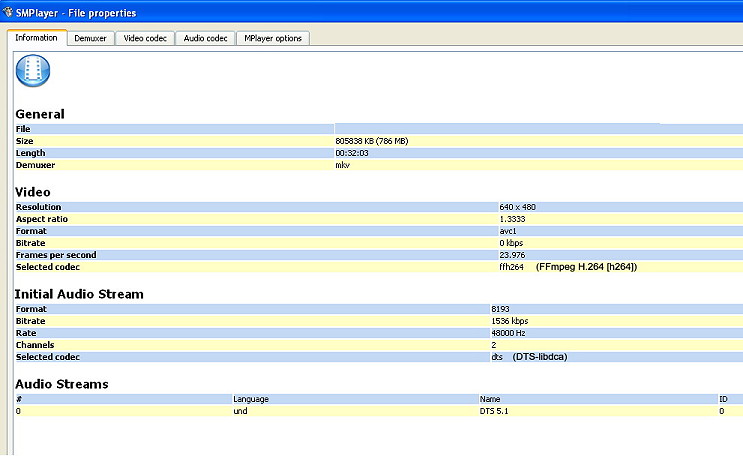This screenshot has width=743, height=456.
Task: Click the Language column header
Action: (x=251, y=399)
